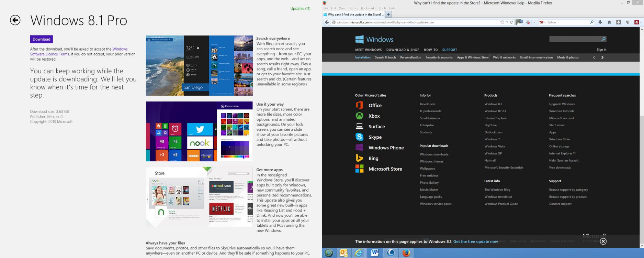Click the Yahoo search input box

(568, 22)
